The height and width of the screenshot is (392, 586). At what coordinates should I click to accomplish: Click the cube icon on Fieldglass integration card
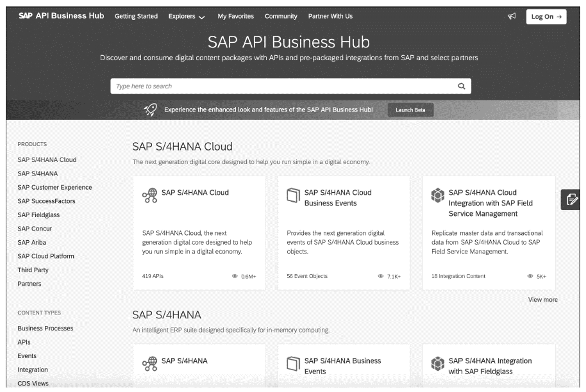click(x=438, y=364)
